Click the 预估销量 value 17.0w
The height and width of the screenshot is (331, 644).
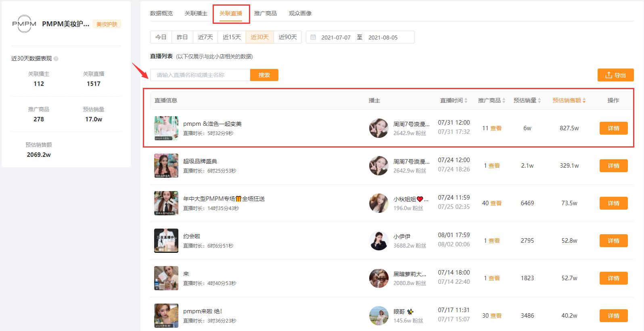(x=94, y=119)
